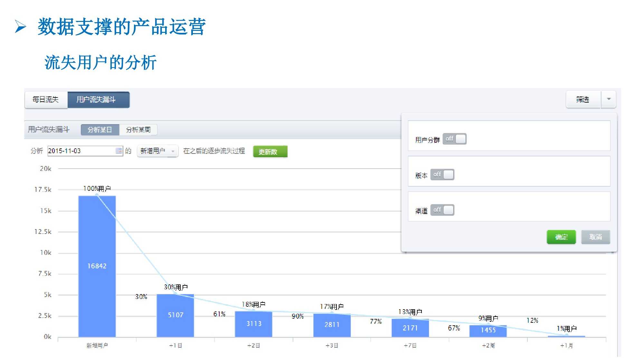Click the 16842 new users bar
The width and height of the screenshot is (644, 362).
(x=97, y=266)
